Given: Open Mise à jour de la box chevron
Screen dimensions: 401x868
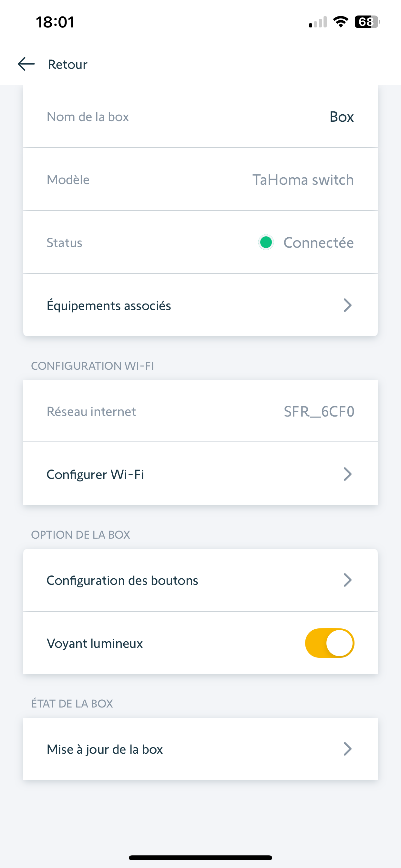Looking at the screenshot, I should [x=347, y=749].
